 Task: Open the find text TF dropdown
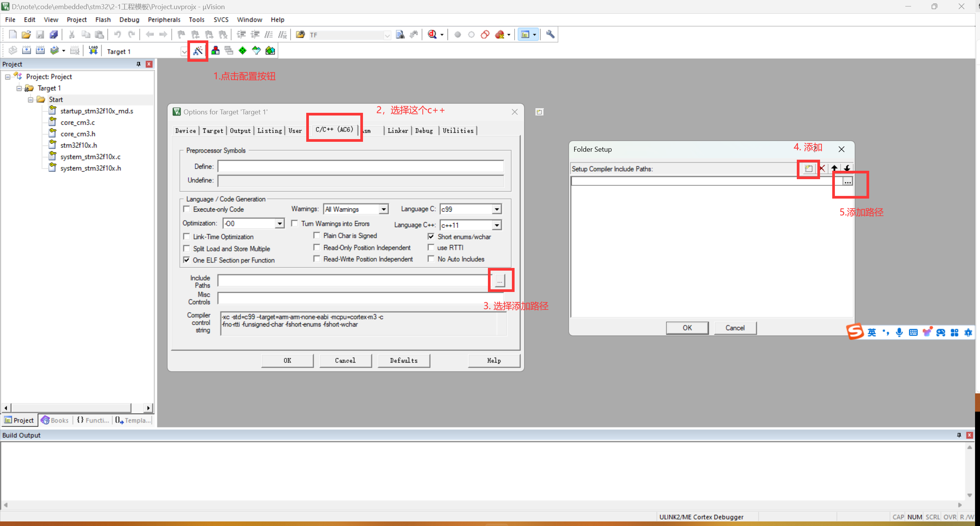[387, 35]
